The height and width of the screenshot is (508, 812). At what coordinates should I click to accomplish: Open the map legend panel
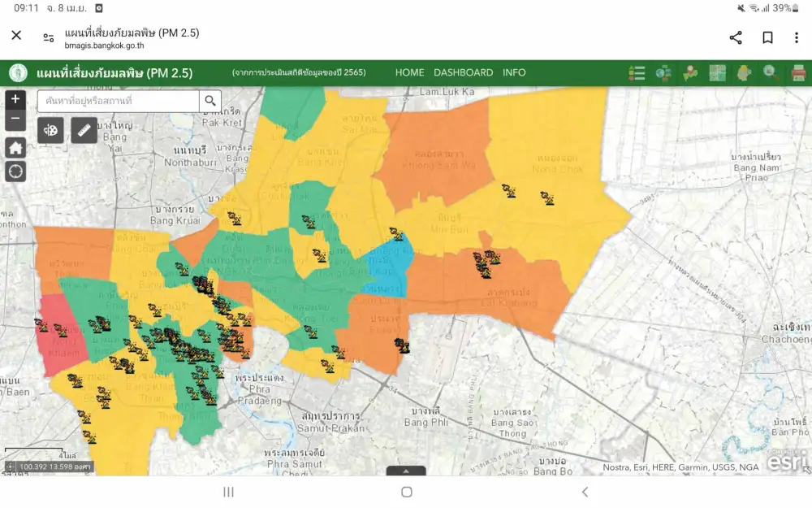[x=637, y=73]
